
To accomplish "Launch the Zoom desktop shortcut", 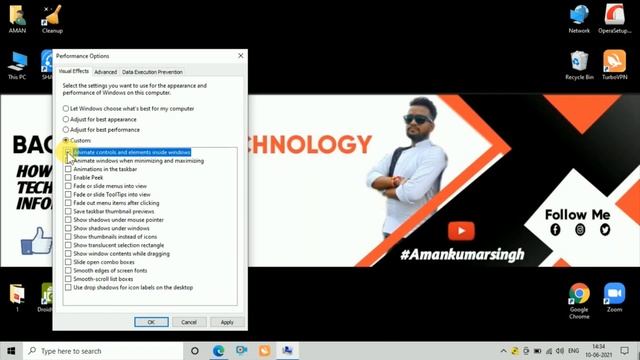I will (x=615, y=297).
